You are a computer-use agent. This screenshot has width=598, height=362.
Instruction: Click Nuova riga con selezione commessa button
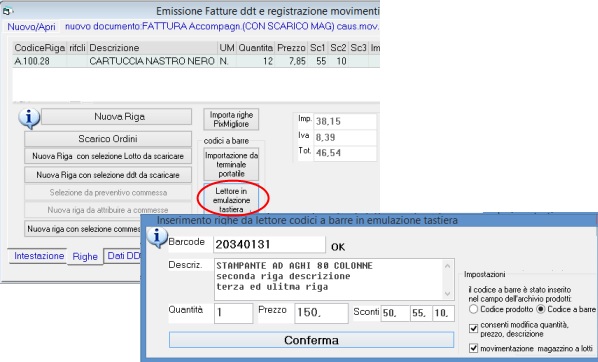click(x=83, y=229)
